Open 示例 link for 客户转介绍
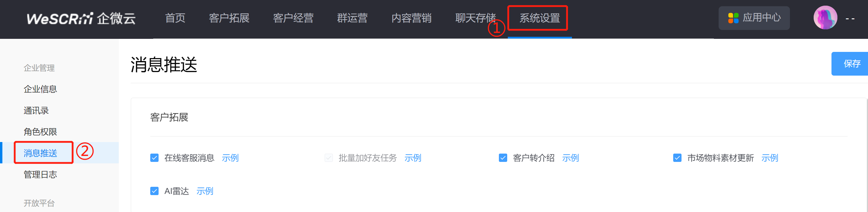868x212 pixels. [570, 158]
